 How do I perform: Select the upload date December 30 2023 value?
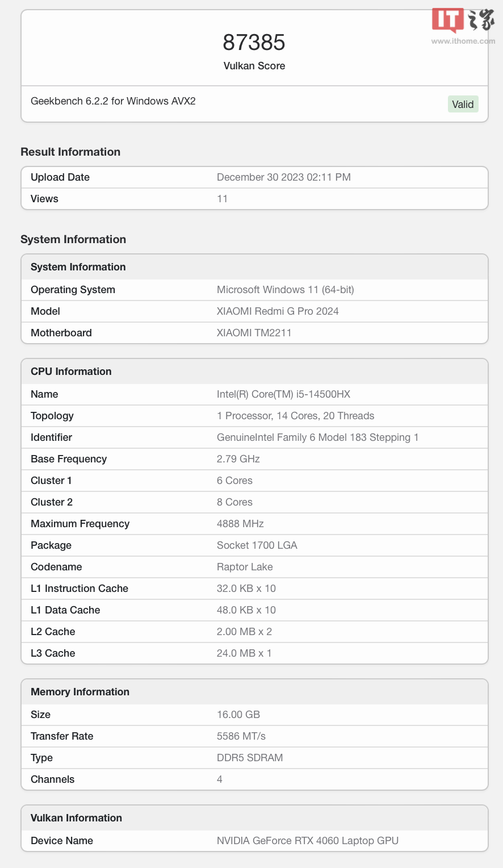point(284,177)
